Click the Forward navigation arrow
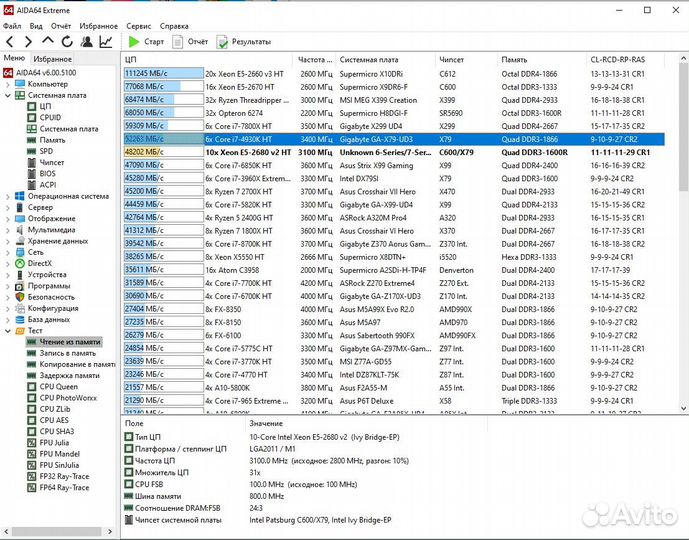 28,42
